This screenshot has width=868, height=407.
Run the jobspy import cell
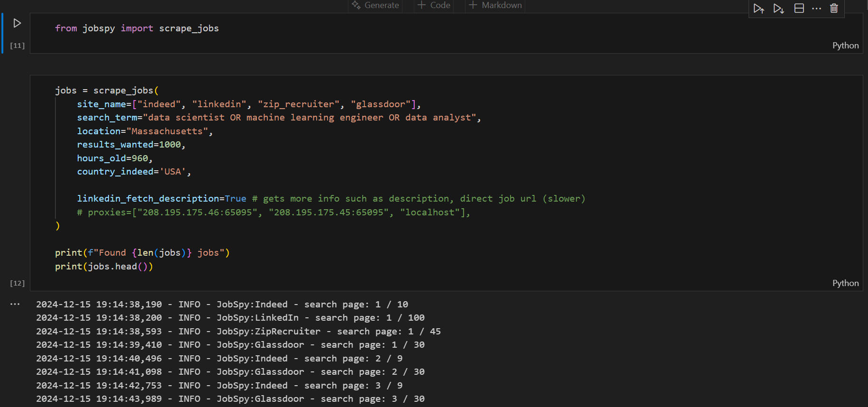pos(17,23)
